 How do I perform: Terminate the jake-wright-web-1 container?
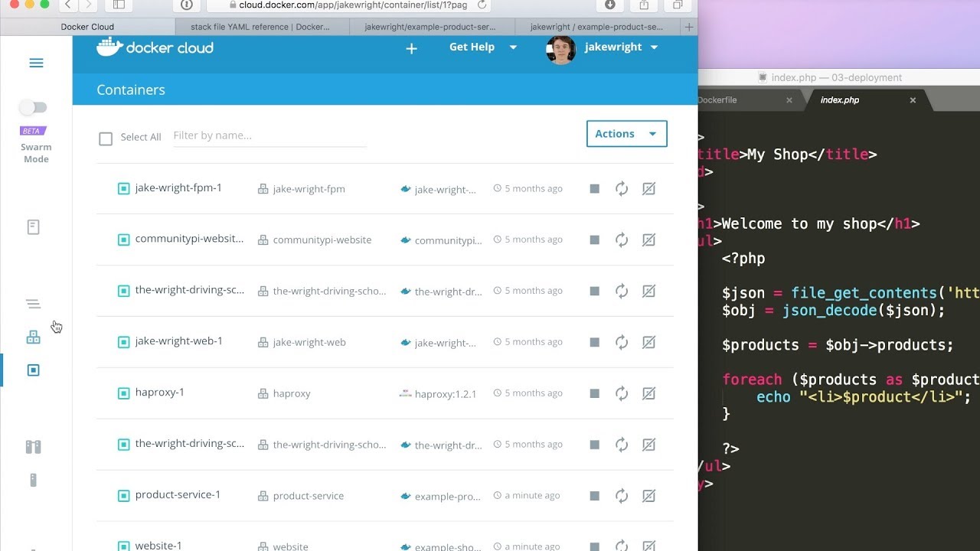click(x=648, y=343)
